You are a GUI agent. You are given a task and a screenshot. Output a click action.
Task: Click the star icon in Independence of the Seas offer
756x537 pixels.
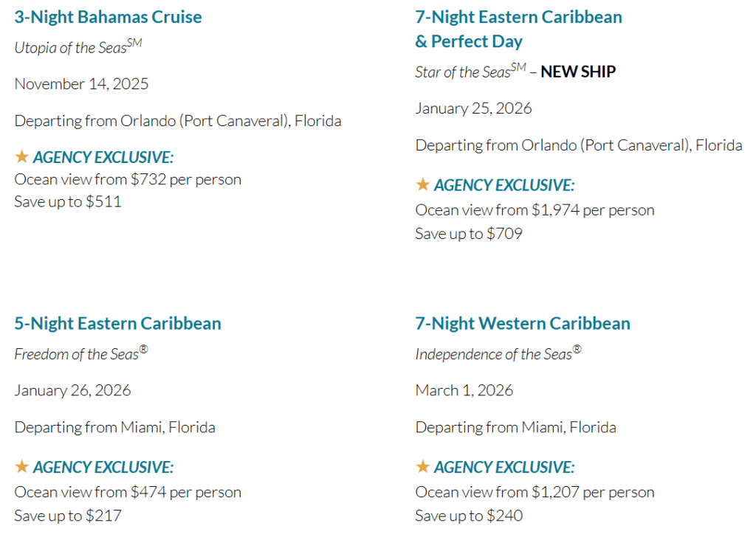[x=423, y=467]
